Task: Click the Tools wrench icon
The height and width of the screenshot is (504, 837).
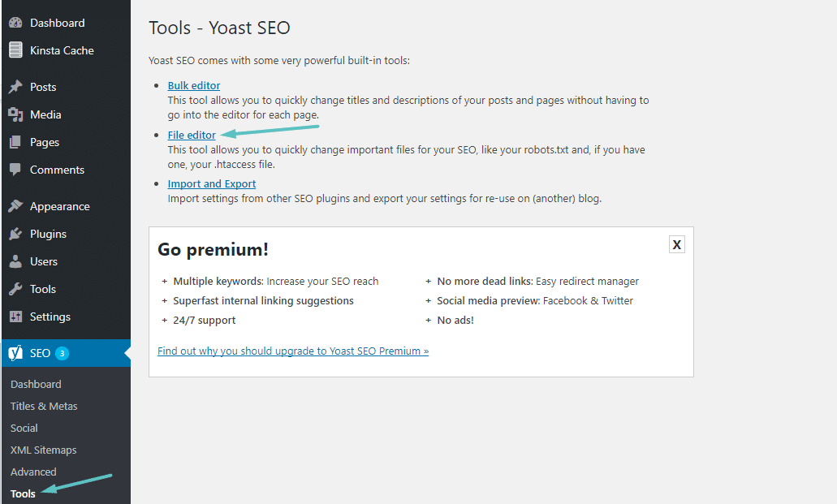Action: [17, 288]
